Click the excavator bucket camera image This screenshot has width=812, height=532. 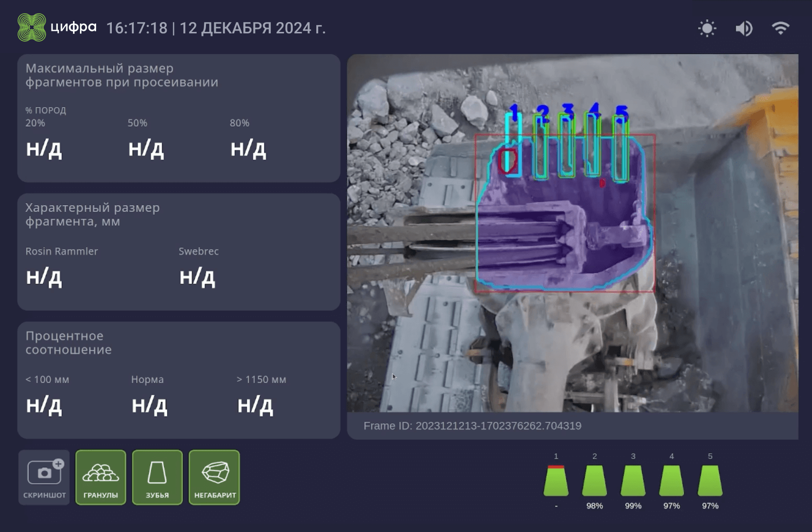[572, 233]
